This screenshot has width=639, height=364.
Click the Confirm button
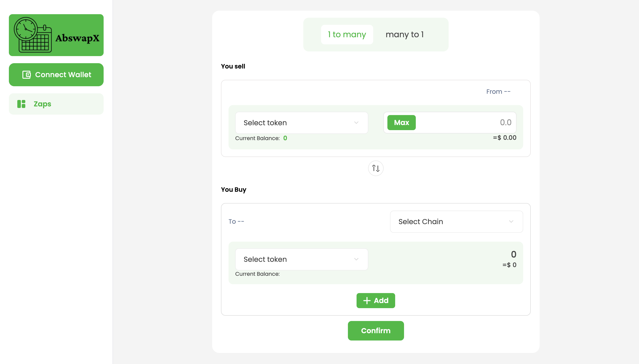[x=376, y=331]
